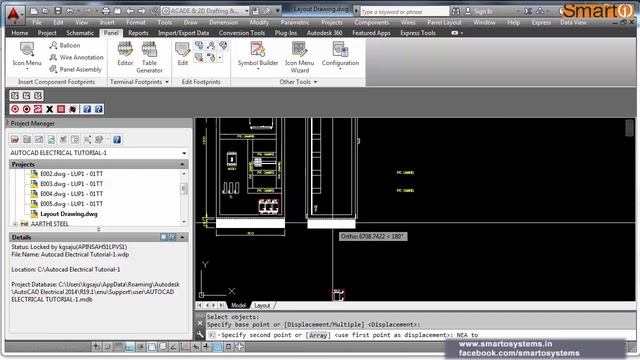
Task: Click the Plot printer icon
Action: 106,11
